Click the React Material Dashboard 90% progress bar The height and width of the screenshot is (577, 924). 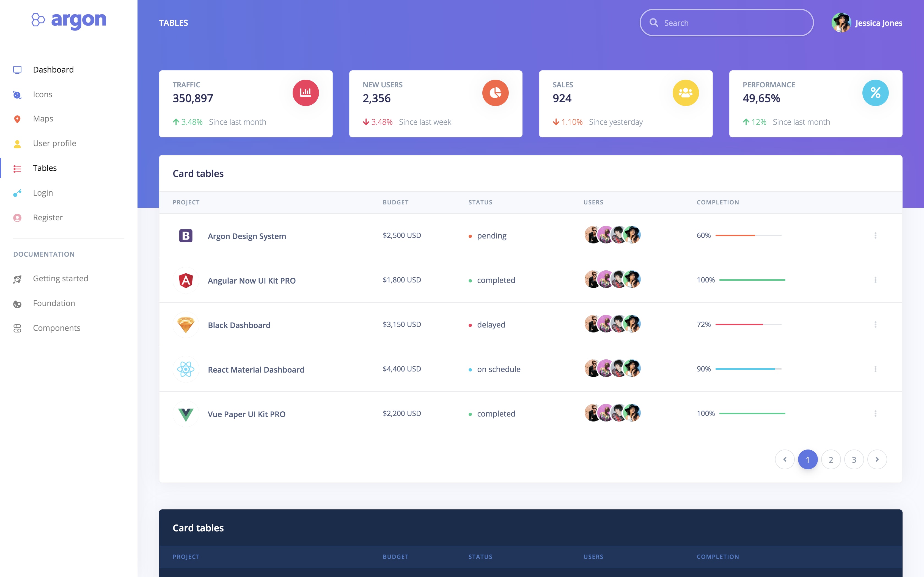pos(748,369)
